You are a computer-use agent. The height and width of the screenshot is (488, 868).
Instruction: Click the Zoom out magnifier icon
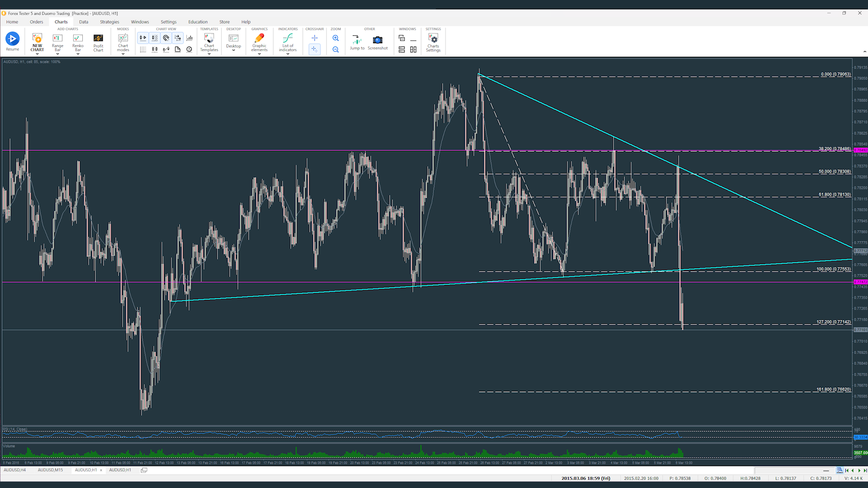click(335, 49)
